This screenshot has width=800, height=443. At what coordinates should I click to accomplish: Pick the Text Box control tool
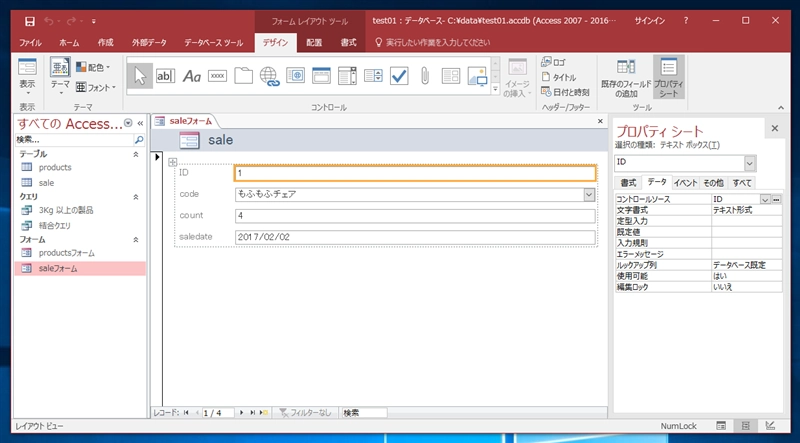point(165,76)
